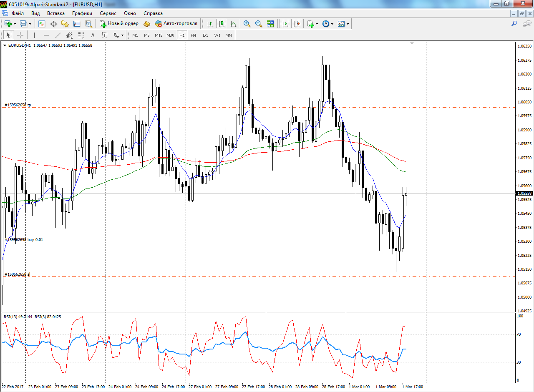This screenshot has height=392, width=534.
Task: Switch to MN monthly timeframe
Action: pos(229,35)
